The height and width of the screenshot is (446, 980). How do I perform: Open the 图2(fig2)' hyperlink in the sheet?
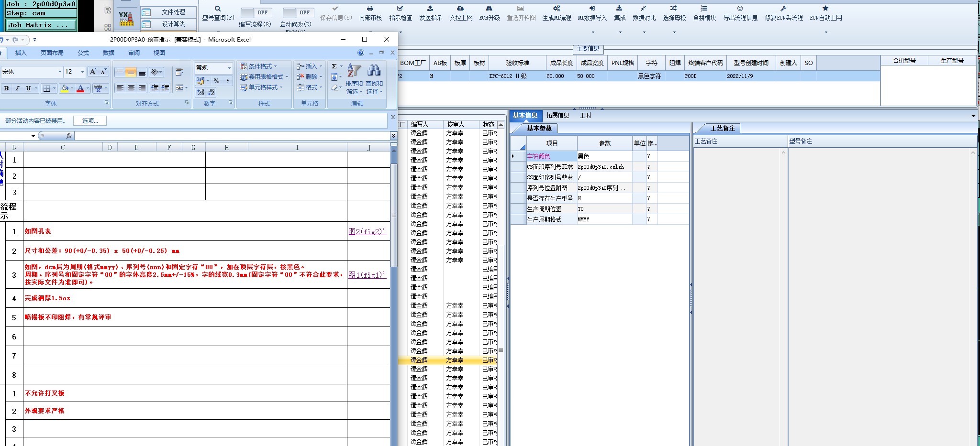[x=367, y=231]
